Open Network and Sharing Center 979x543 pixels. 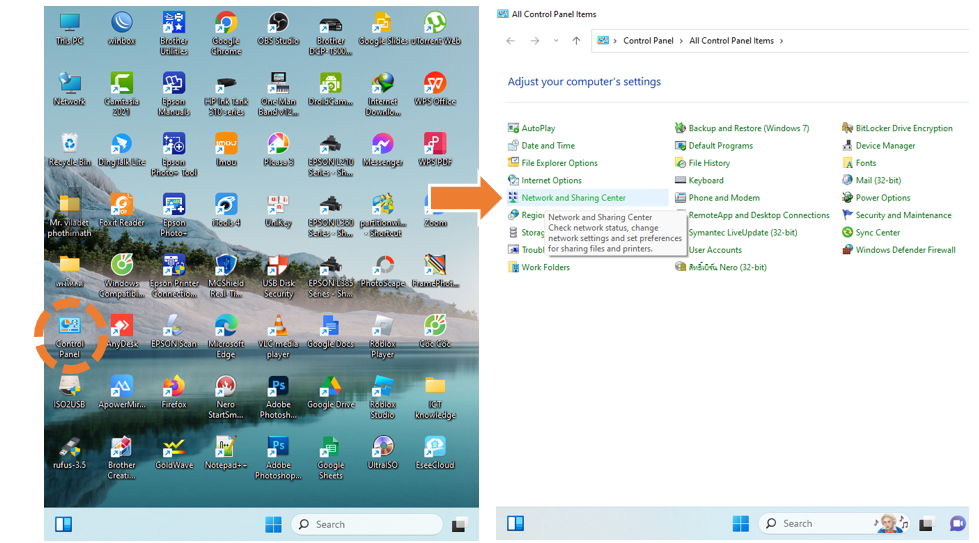point(573,198)
